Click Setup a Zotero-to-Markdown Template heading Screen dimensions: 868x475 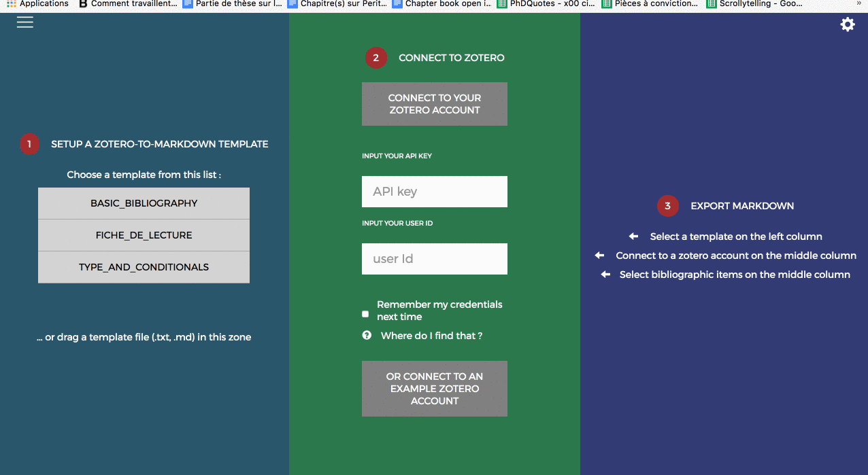point(160,144)
